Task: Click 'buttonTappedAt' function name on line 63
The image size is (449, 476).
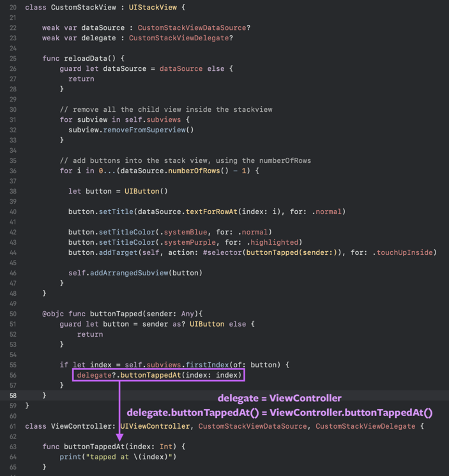Action: tap(95, 447)
